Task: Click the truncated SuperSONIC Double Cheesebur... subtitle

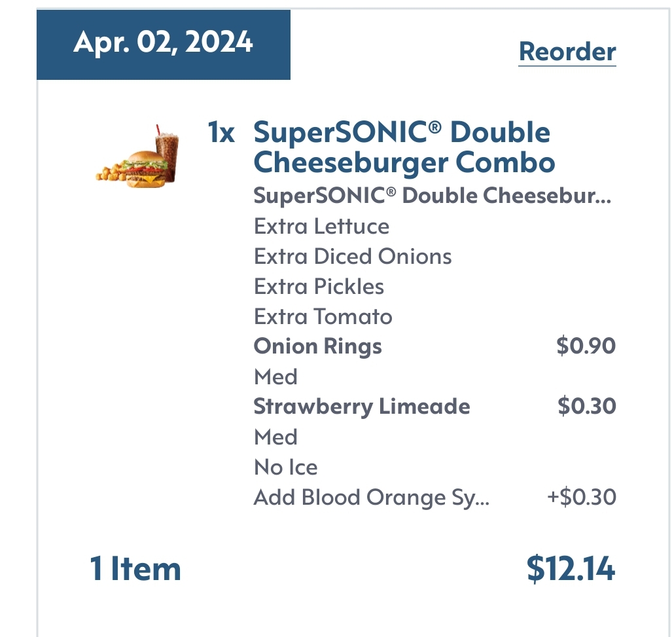Action: point(432,196)
